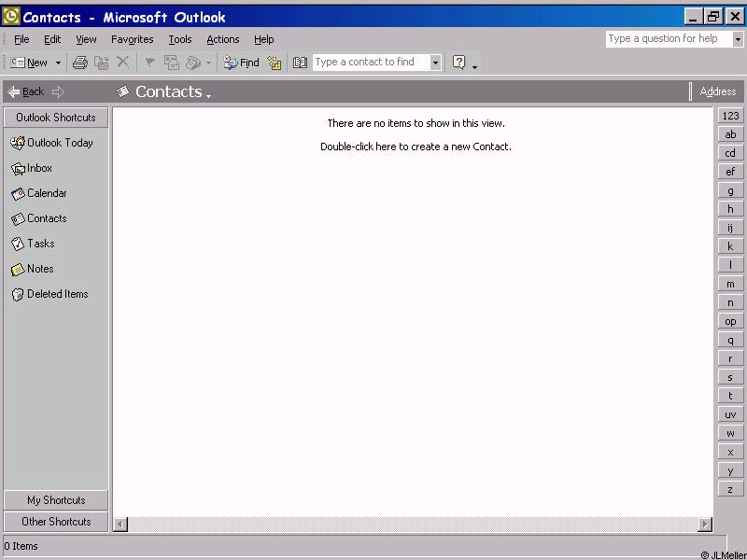The image size is (747, 560).
Task: Switch to the Other Shortcuts group
Action: coord(56,522)
